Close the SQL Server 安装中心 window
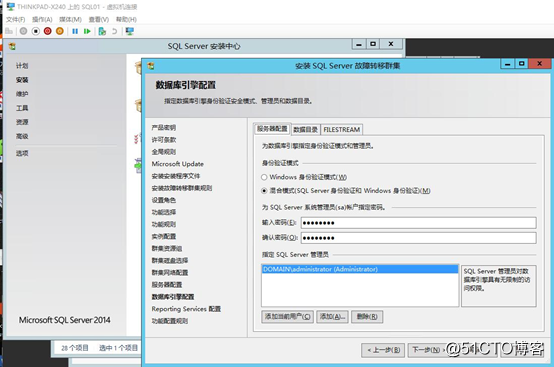This screenshot has width=554, height=367. click(391, 44)
